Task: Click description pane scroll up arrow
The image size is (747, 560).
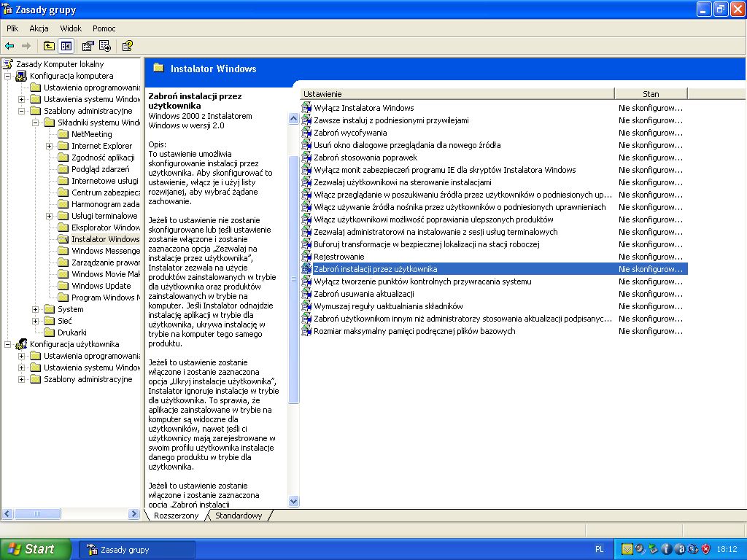Action: [x=294, y=119]
